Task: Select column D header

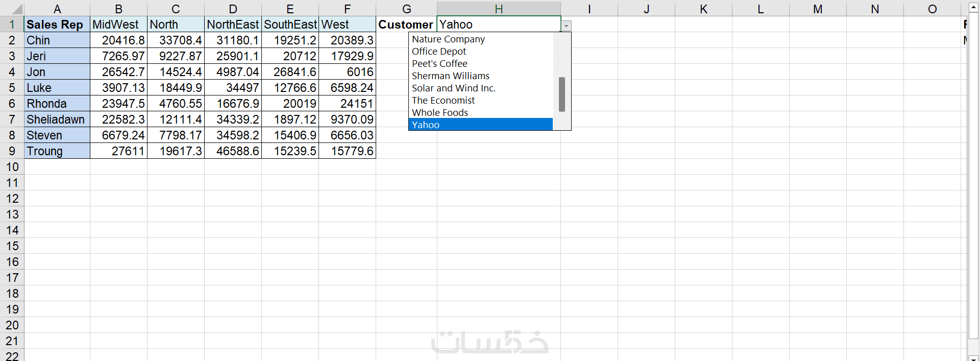Action: (233, 9)
